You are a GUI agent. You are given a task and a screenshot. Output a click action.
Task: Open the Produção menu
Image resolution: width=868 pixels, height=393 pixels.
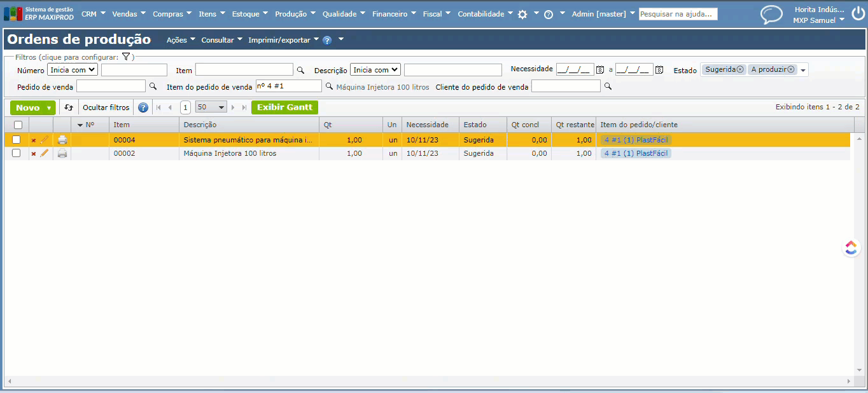pyautogui.click(x=295, y=14)
